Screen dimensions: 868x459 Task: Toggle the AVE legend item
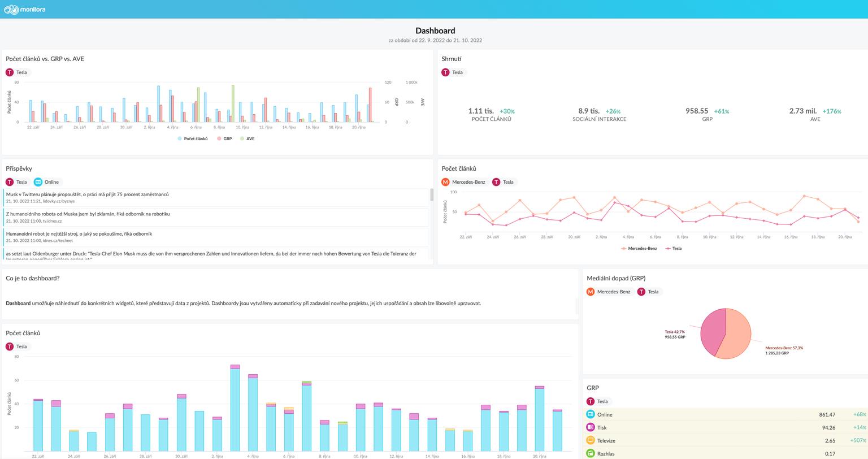(x=248, y=138)
